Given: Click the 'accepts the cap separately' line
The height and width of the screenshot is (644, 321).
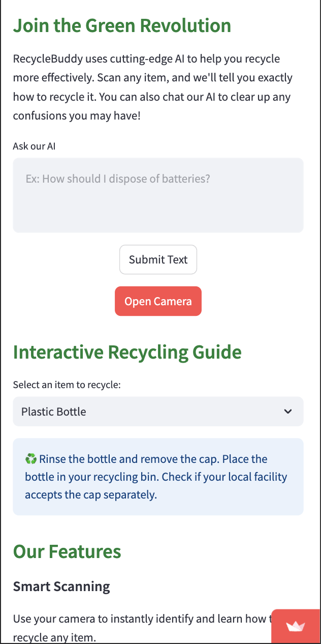Looking at the screenshot, I should pos(91,494).
